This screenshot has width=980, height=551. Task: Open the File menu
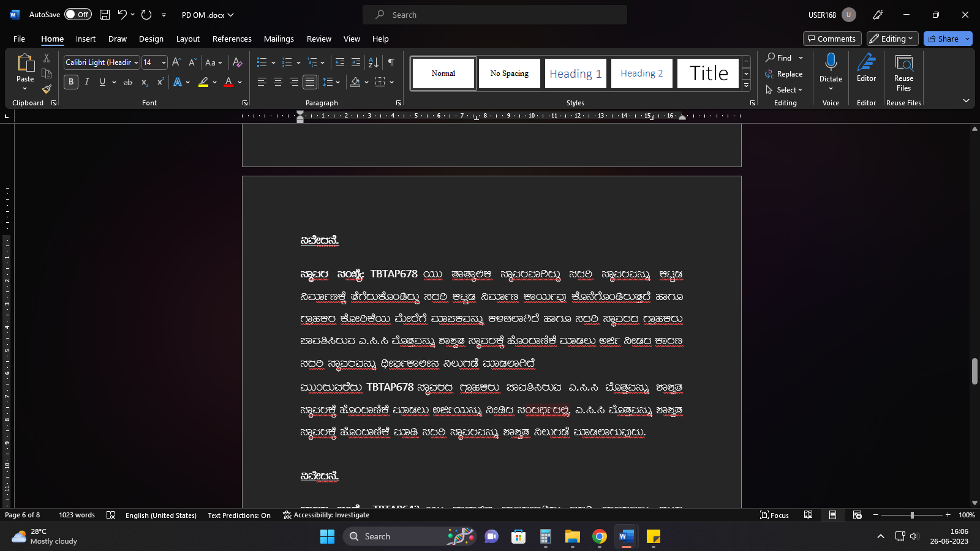(x=19, y=39)
